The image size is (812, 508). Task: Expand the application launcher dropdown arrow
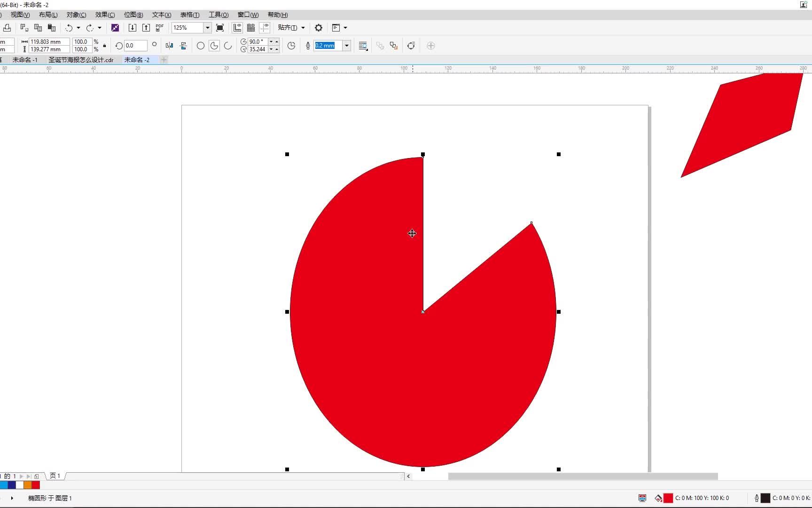(345, 28)
